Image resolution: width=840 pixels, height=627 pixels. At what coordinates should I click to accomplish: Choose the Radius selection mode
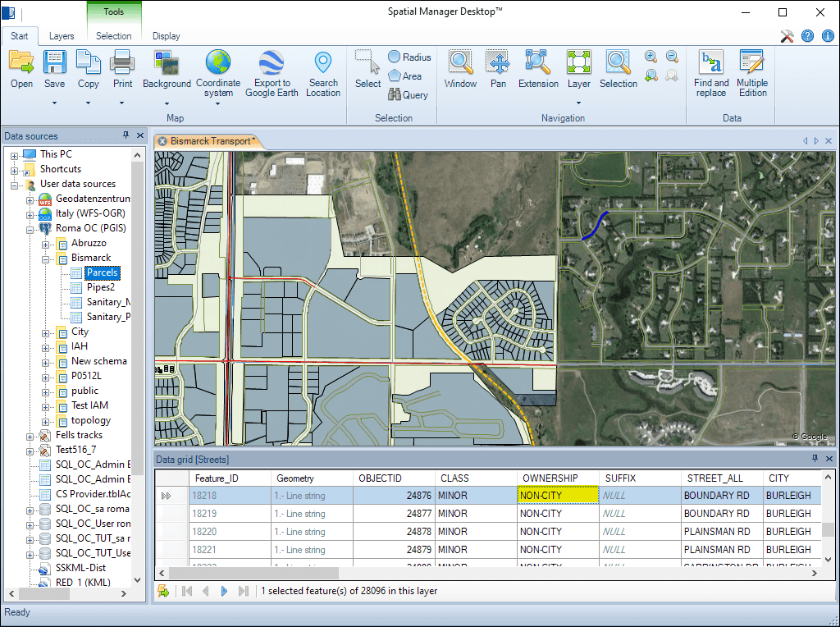pos(409,57)
